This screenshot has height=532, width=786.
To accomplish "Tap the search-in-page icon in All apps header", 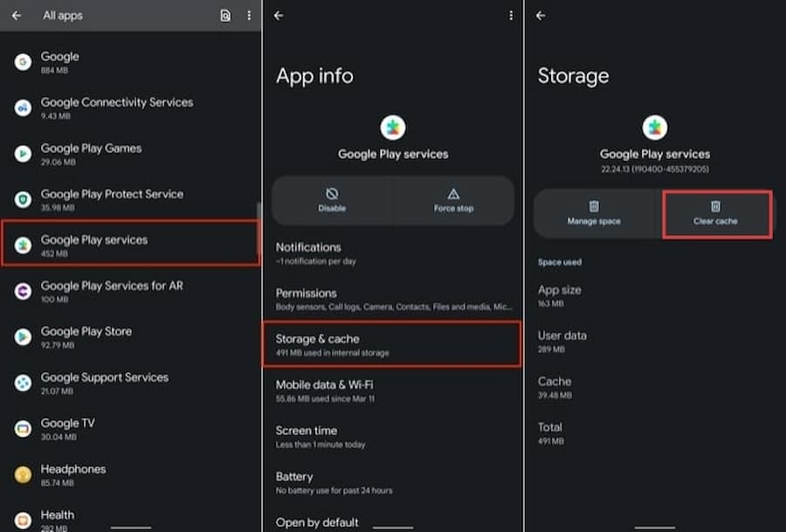I will (225, 16).
